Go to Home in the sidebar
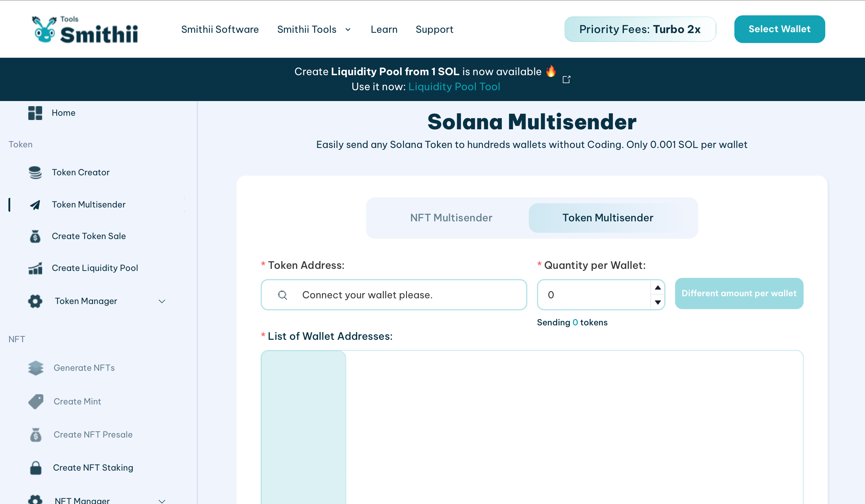Viewport: 865px width, 504px height. (x=64, y=113)
